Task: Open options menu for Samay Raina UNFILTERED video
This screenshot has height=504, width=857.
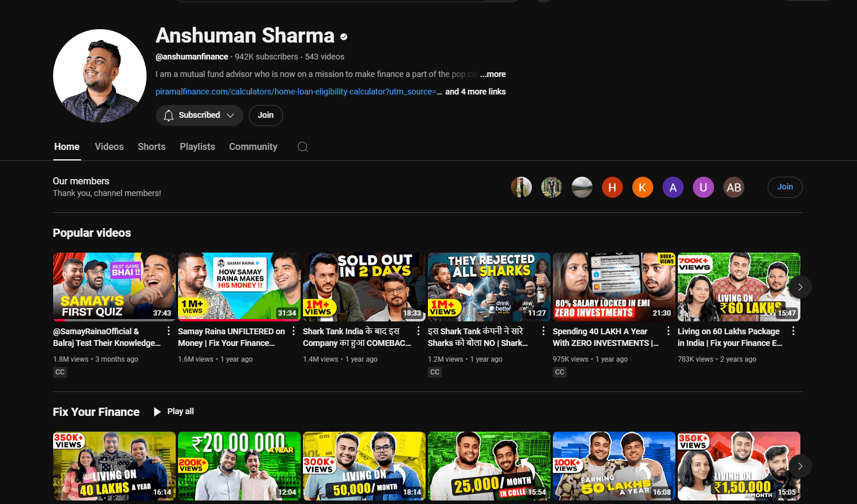Action: point(294,331)
